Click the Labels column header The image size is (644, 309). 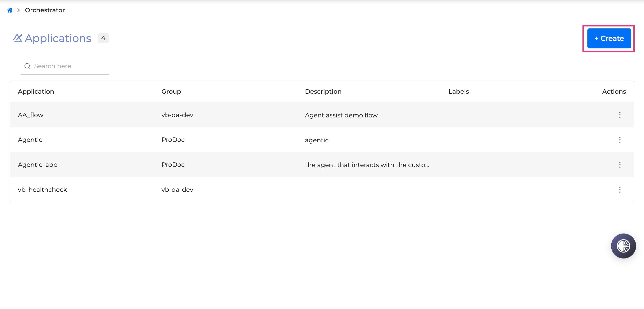pos(458,91)
